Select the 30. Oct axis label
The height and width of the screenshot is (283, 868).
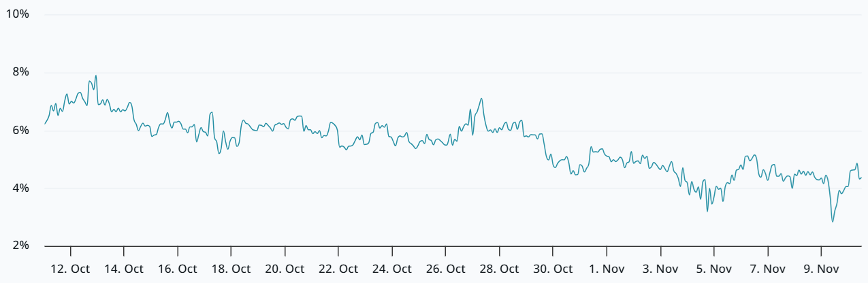(x=553, y=269)
